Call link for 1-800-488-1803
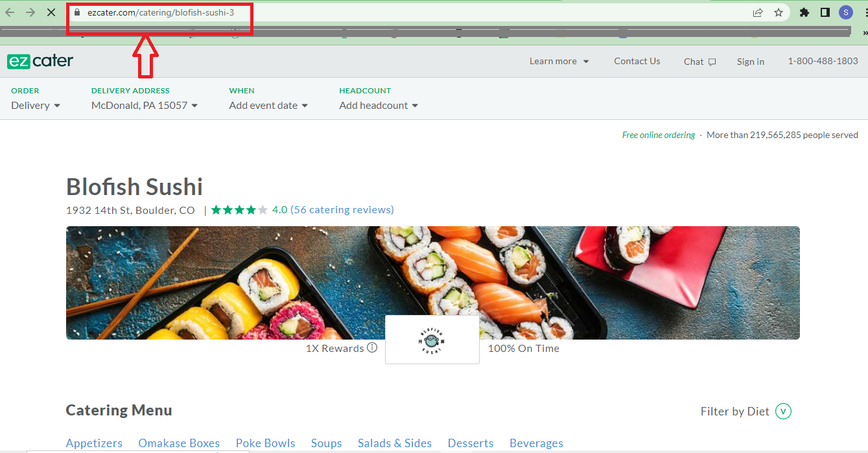The height and width of the screenshot is (453, 868). tap(823, 61)
